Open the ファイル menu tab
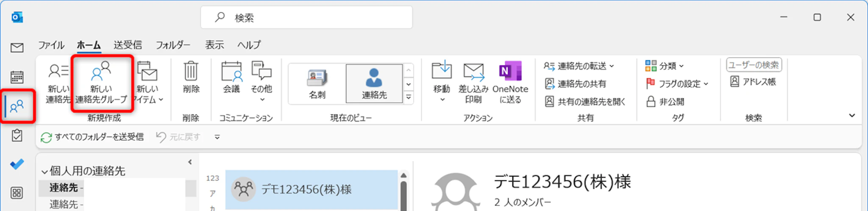The height and width of the screenshot is (211, 868). (x=51, y=45)
